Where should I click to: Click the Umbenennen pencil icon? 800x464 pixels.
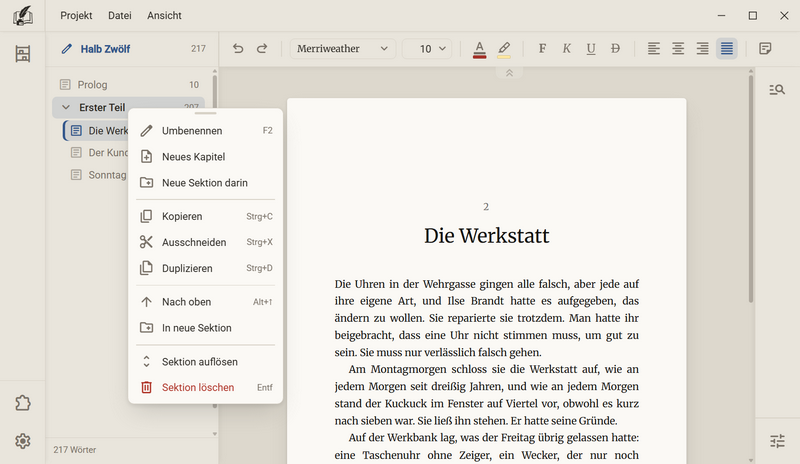point(146,131)
